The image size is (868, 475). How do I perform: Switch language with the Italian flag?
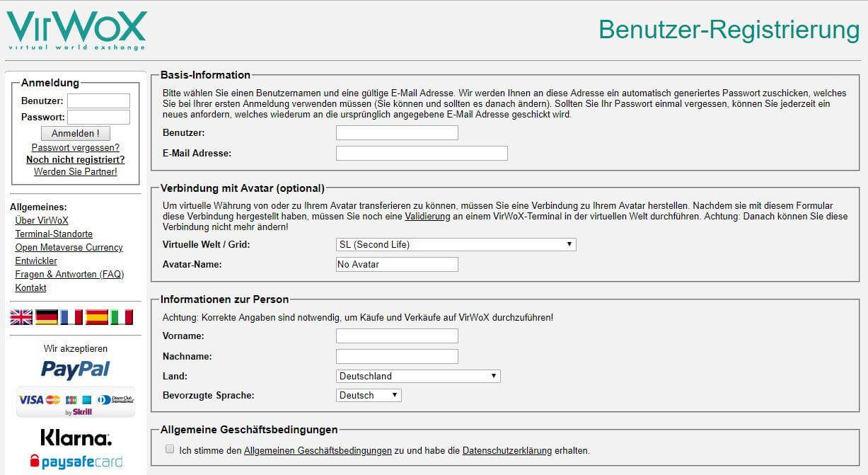click(122, 317)
